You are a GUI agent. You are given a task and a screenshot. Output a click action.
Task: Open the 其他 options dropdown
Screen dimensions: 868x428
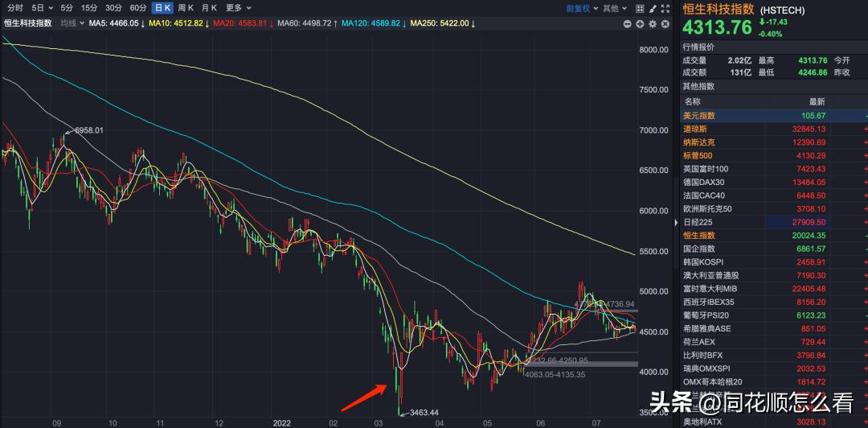click(x=615, y=8)
